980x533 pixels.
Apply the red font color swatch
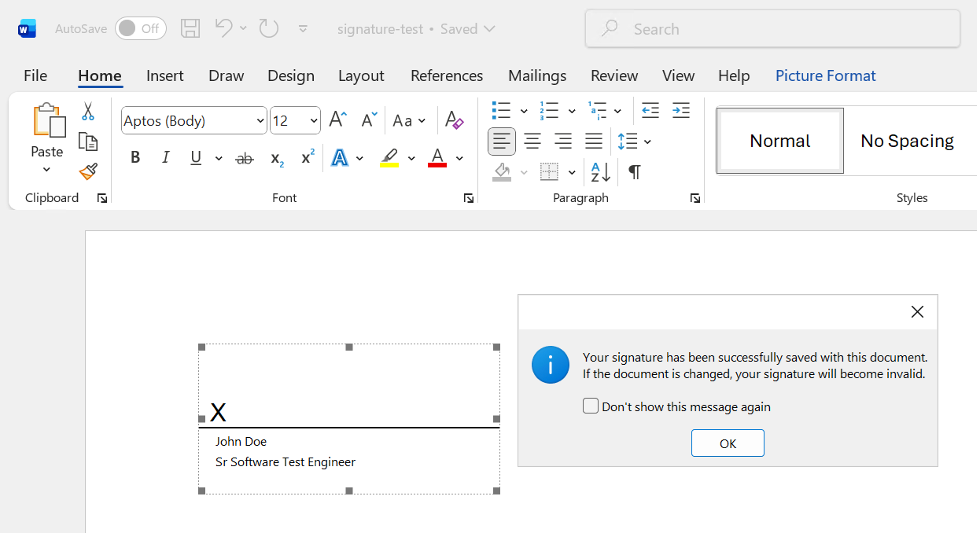[x=437, y=158]
